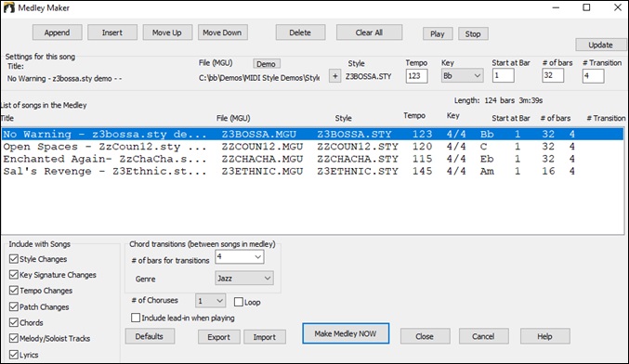Open # of Choruses dropdown

pyautogui.click(x=211, y=301)
